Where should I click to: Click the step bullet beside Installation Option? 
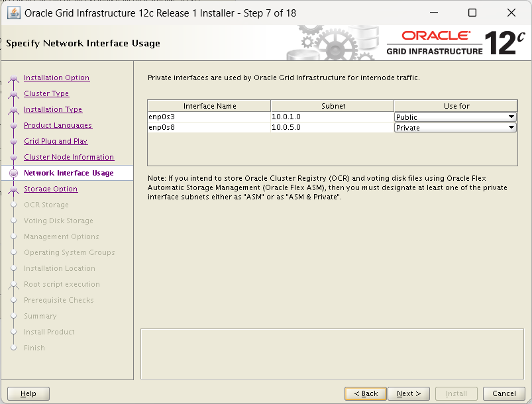pos(13,78)
